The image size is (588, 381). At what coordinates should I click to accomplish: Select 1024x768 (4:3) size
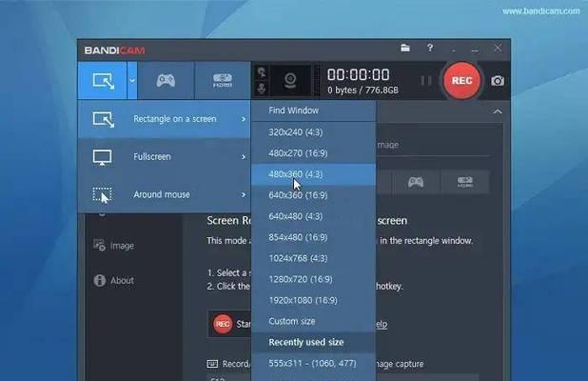(x=313, y=258)
